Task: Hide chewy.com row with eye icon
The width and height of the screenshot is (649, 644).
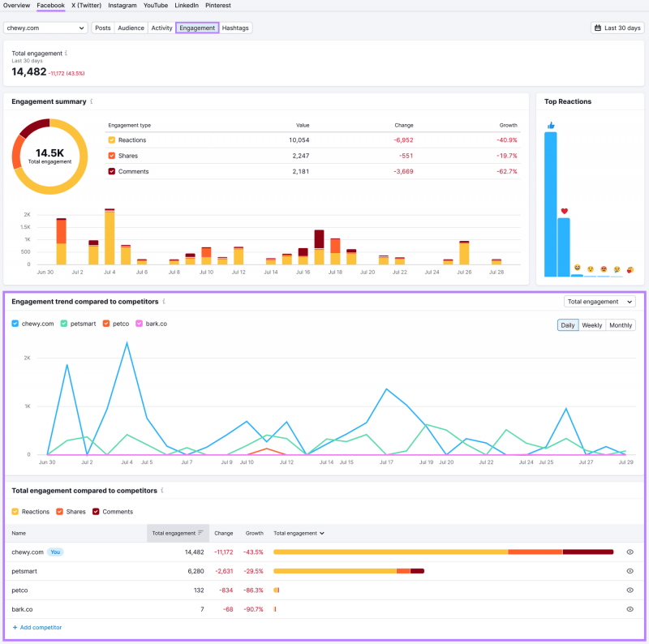Action: pyautogui.click(x=630, y=552)
